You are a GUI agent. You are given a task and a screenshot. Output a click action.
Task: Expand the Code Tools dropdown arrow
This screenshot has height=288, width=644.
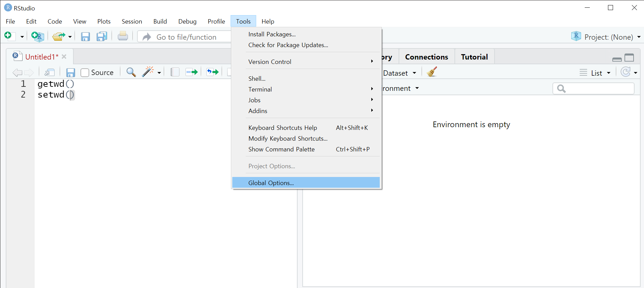159,73
